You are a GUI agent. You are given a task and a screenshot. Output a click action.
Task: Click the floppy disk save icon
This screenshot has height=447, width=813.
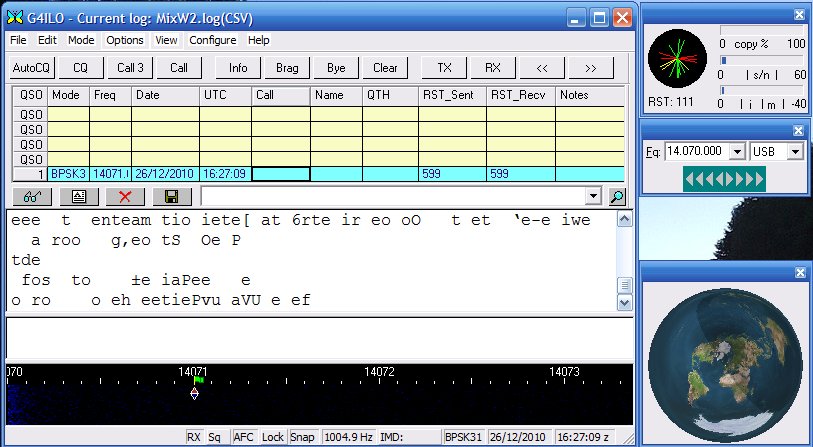click(172, 197)
